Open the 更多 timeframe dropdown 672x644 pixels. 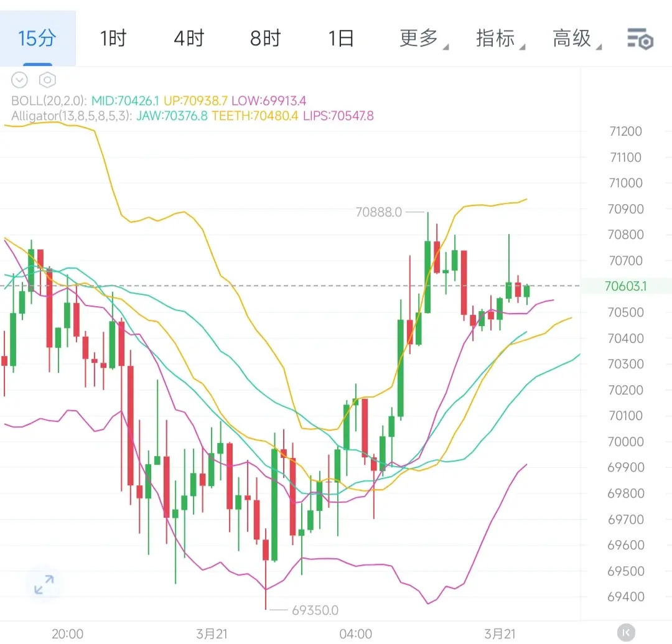point(424,38)
